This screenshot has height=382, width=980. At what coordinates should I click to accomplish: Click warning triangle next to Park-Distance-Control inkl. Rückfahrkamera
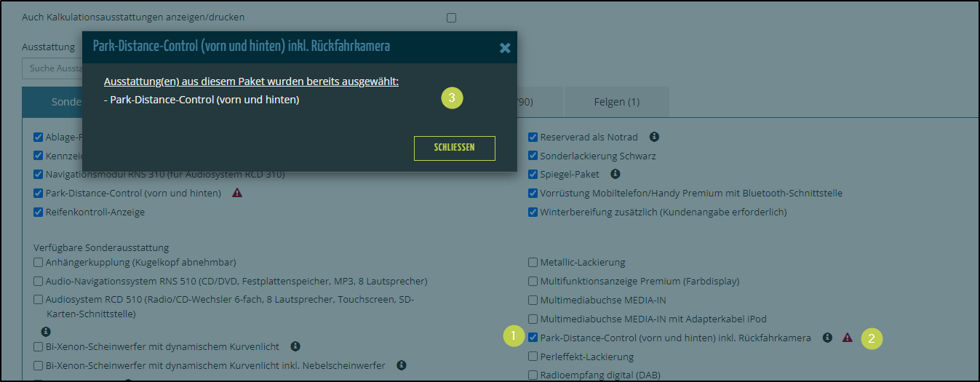pos(847,338)
